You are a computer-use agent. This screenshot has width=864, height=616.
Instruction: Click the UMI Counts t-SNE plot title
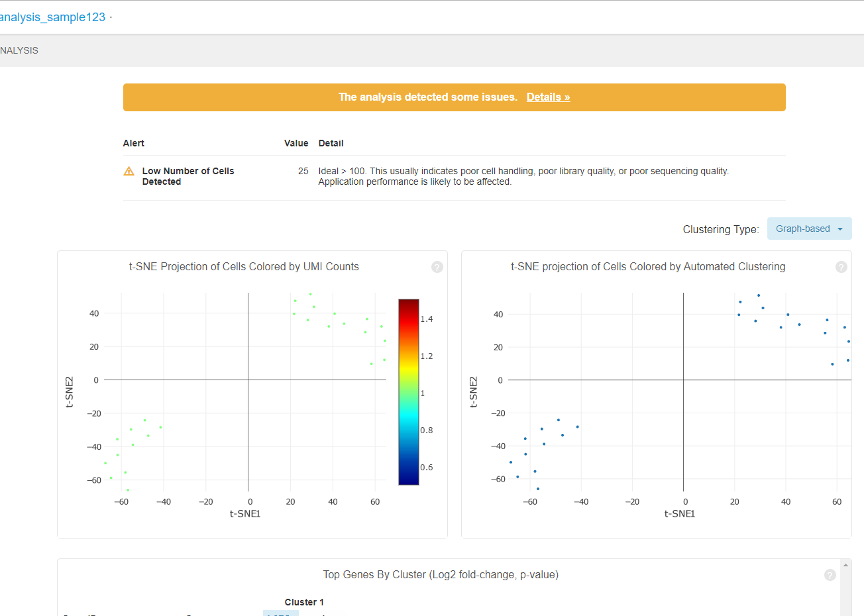[x=244, y=267]
